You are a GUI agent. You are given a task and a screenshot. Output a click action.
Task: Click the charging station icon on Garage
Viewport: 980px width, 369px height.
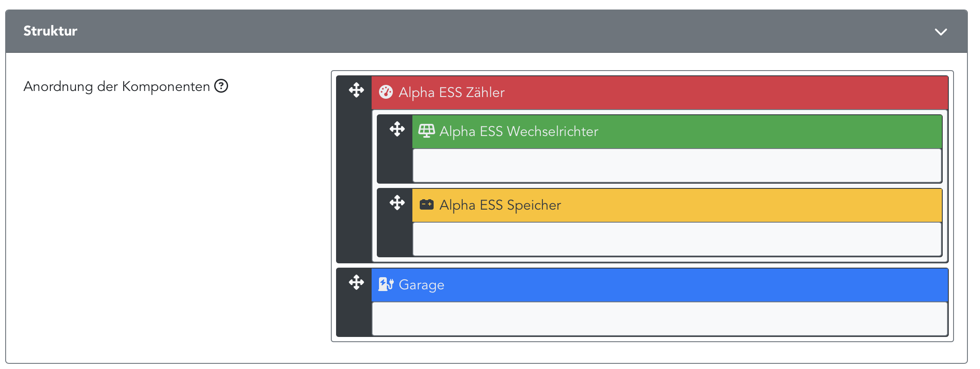pos(385,285)
